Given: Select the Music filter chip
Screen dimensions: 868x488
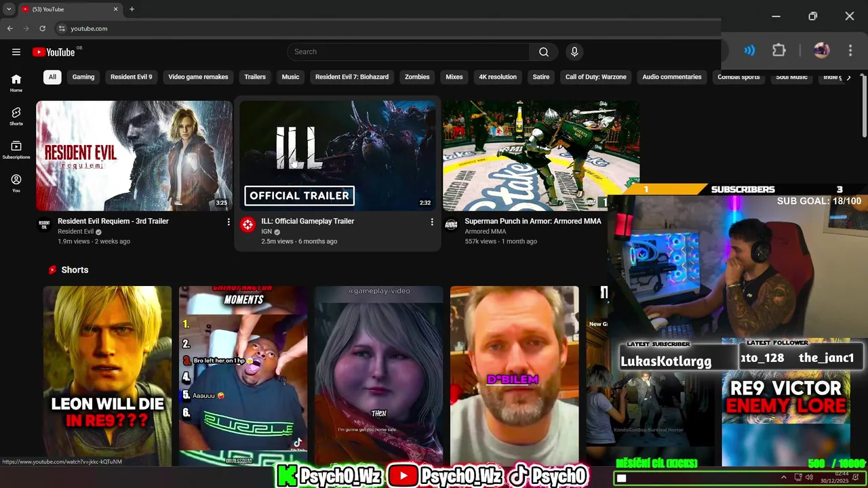Looking at the screenshot, I should tap(290, 77).
